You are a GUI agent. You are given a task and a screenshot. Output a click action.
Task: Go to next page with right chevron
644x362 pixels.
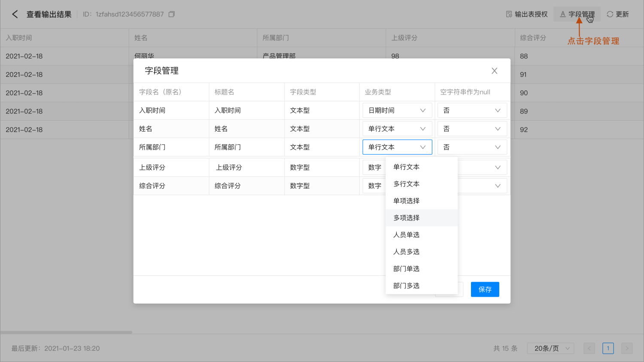click(627, 348)
